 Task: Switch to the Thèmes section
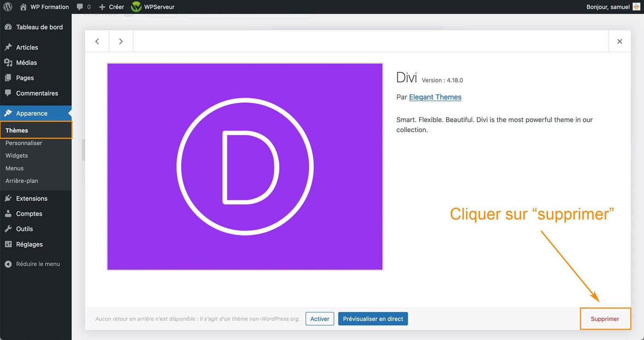17,130
